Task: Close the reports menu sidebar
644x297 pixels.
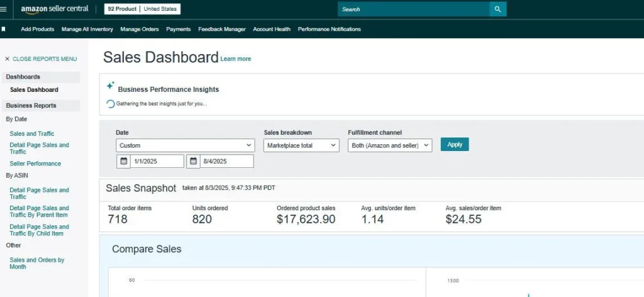Action: pos(41,59)
